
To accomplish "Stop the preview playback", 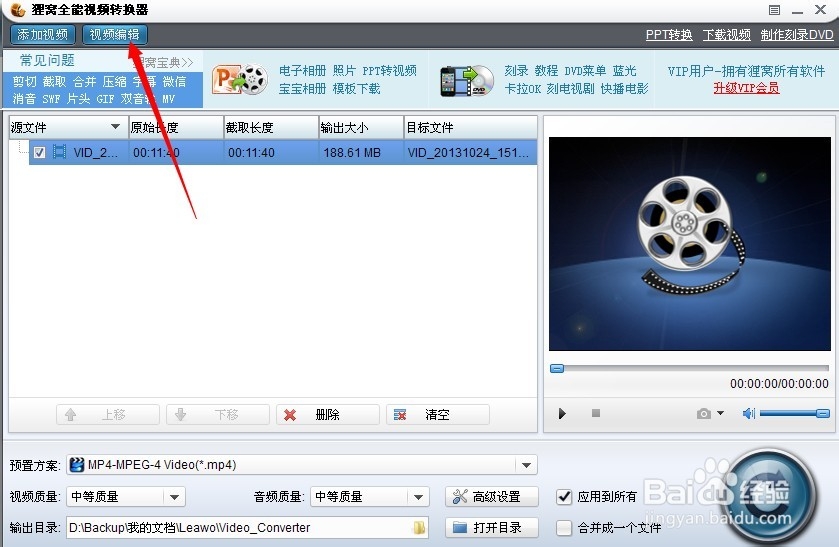I will pyautogui.click(x=596, y=413).
